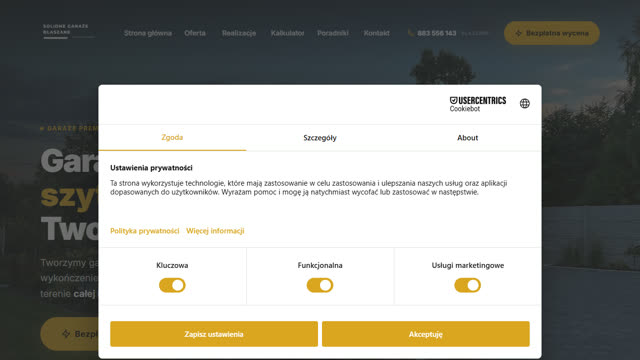Toggle the Kluczowa cookie switch

pos(172,285)
